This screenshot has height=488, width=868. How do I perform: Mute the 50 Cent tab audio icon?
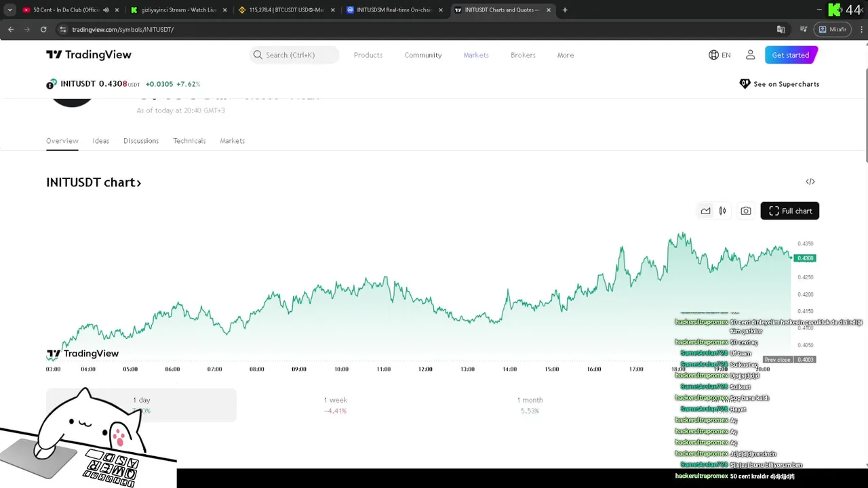(106, 10)
